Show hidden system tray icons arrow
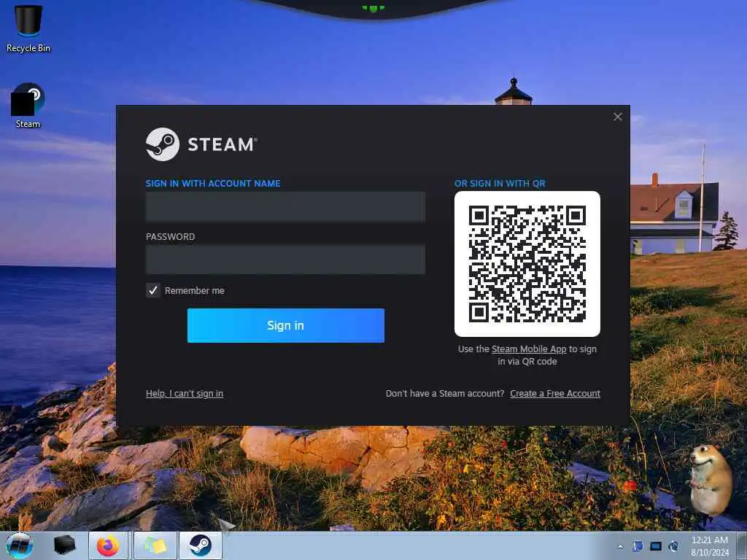Viewport: 747px width, 560px height. pos(620,546)
